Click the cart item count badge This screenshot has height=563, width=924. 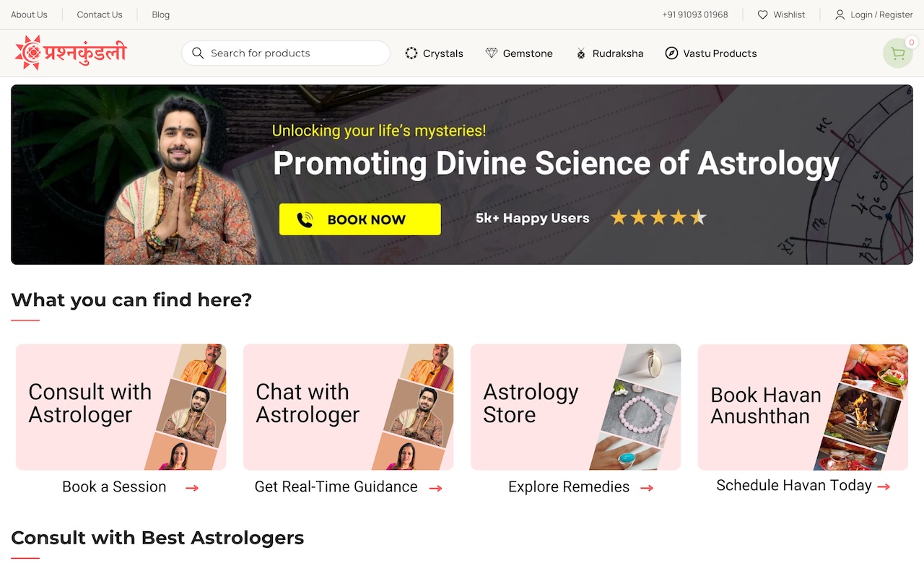911,43
